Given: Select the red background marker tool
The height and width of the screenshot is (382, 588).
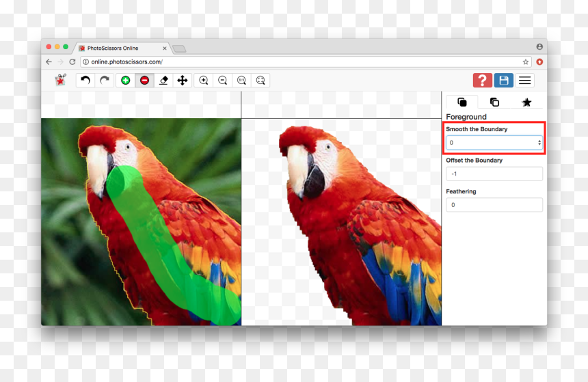Looking at the screenshot, I should [x=144, y=80].
